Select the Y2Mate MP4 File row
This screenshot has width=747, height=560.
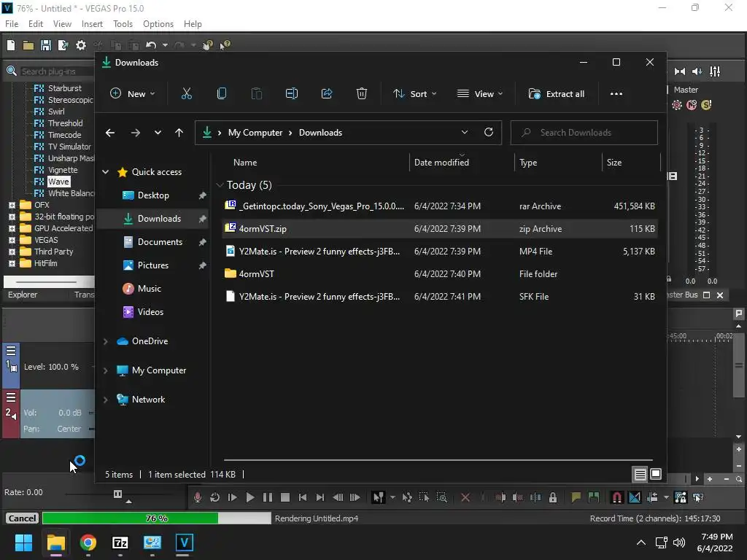tap(440, 252)
